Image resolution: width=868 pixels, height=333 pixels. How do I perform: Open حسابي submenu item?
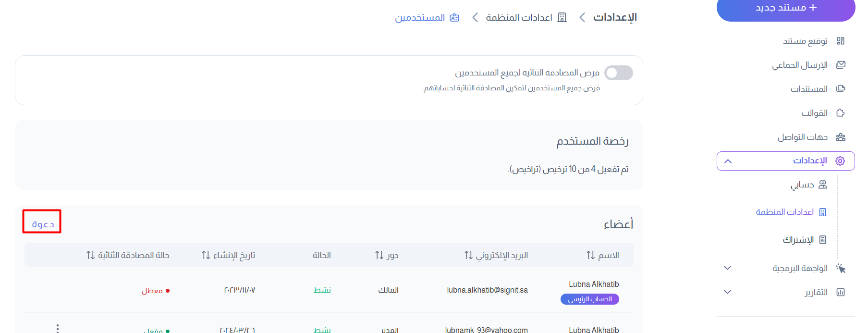802,185
